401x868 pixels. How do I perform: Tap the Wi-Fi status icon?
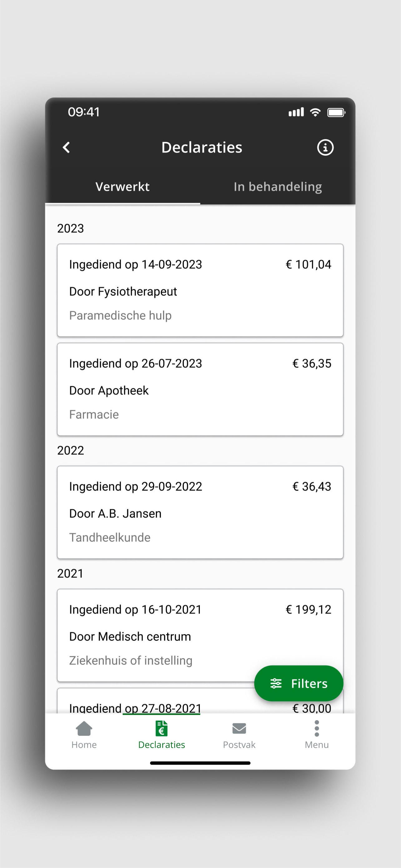315,112
